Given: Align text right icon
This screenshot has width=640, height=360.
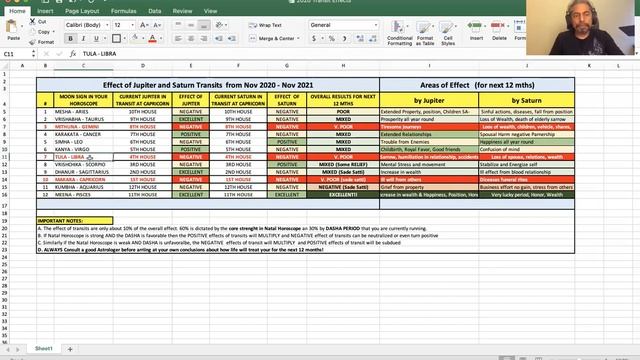Looking at the screenshot, I should pyautogui.click(x=203, y=38).
